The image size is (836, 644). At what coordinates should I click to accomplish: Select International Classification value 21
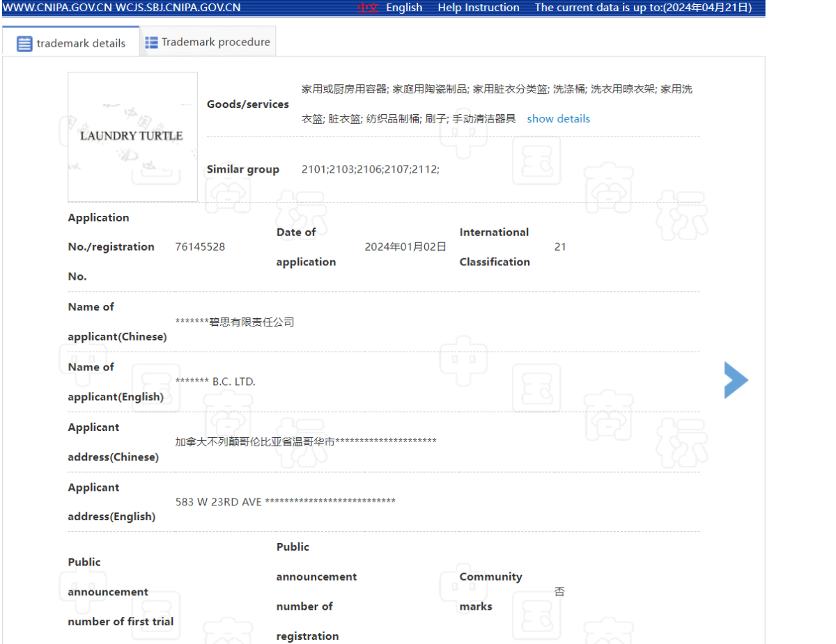coord(560,246)
